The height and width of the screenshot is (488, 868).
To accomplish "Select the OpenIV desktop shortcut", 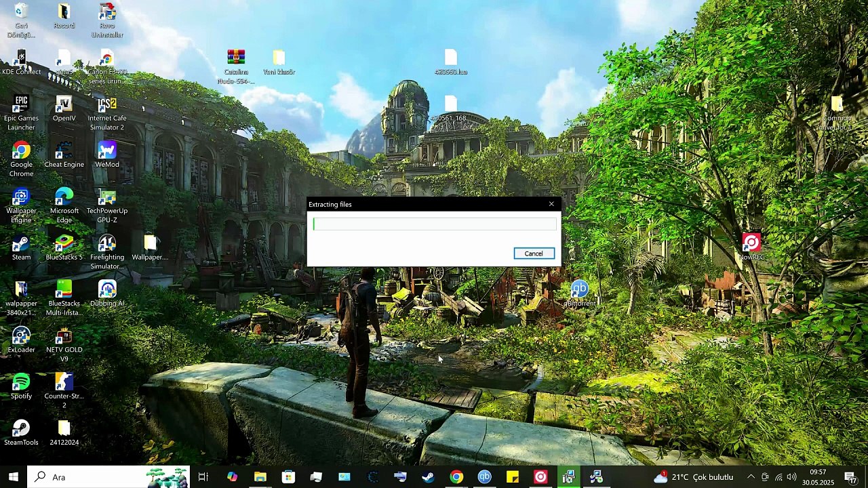I will (64, 108).
